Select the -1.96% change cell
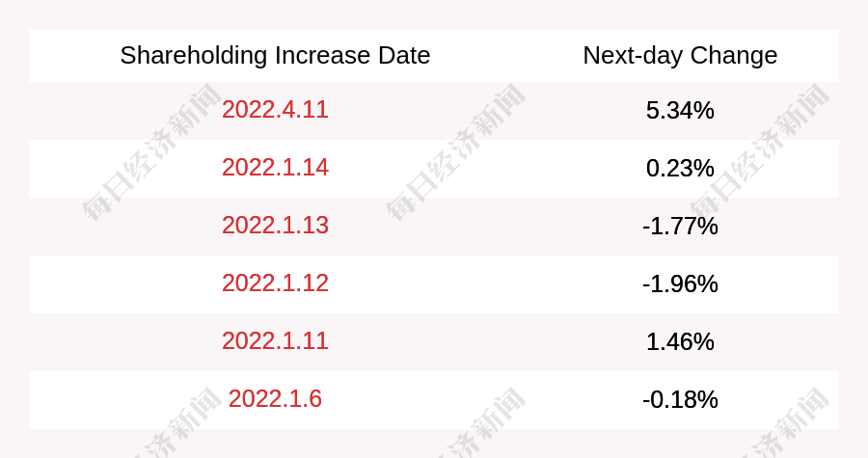Screen dimensions: 868x458 (680, 283)
